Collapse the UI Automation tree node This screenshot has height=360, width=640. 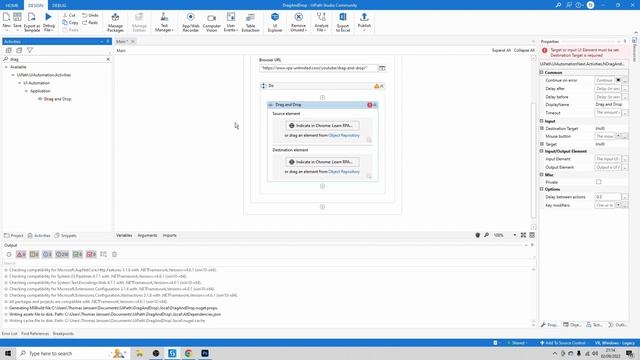click(x=20, y=83)
